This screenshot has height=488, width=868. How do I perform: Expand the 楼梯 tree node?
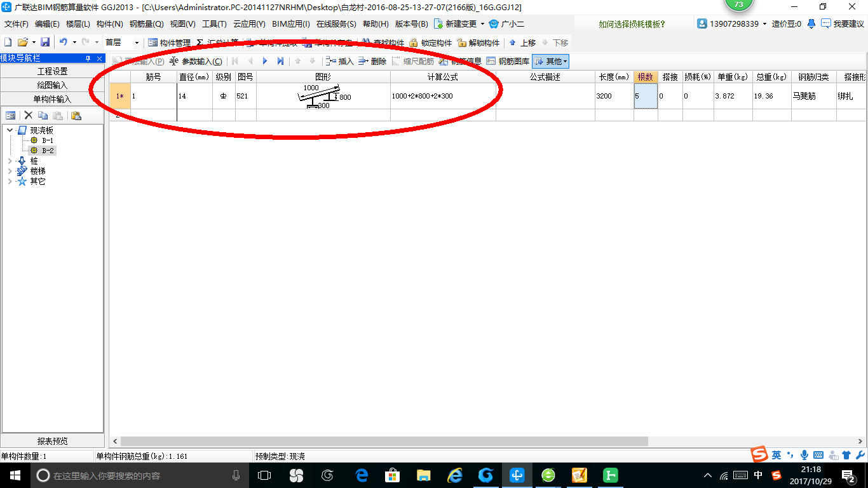(x=10, y=171)
